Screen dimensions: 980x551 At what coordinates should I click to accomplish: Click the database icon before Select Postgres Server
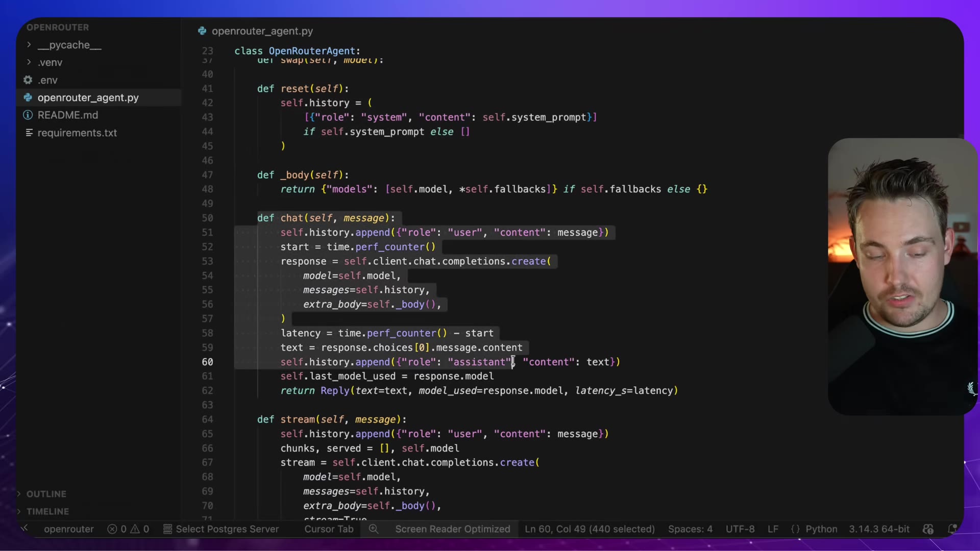coord(167,529)
